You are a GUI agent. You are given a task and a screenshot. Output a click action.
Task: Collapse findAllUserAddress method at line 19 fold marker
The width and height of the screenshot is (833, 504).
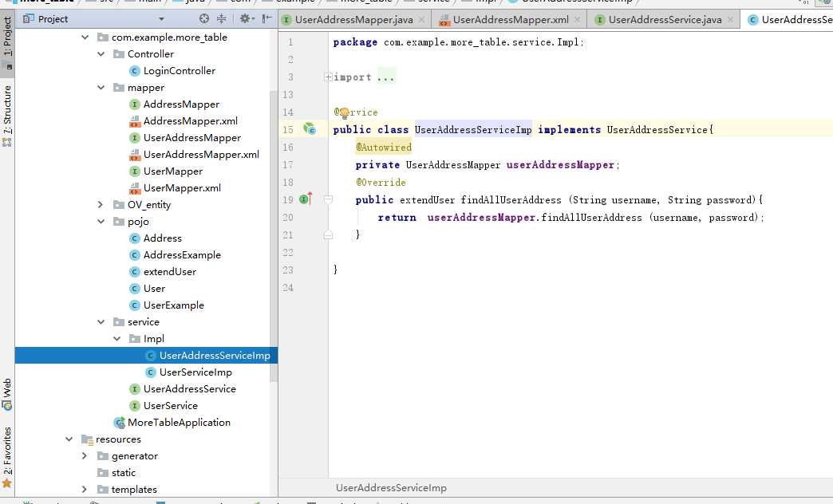(x=328, y=199)
